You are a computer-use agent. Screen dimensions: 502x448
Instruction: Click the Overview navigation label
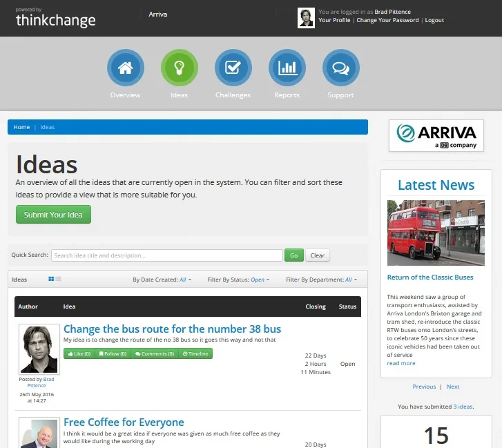(125, 95)
